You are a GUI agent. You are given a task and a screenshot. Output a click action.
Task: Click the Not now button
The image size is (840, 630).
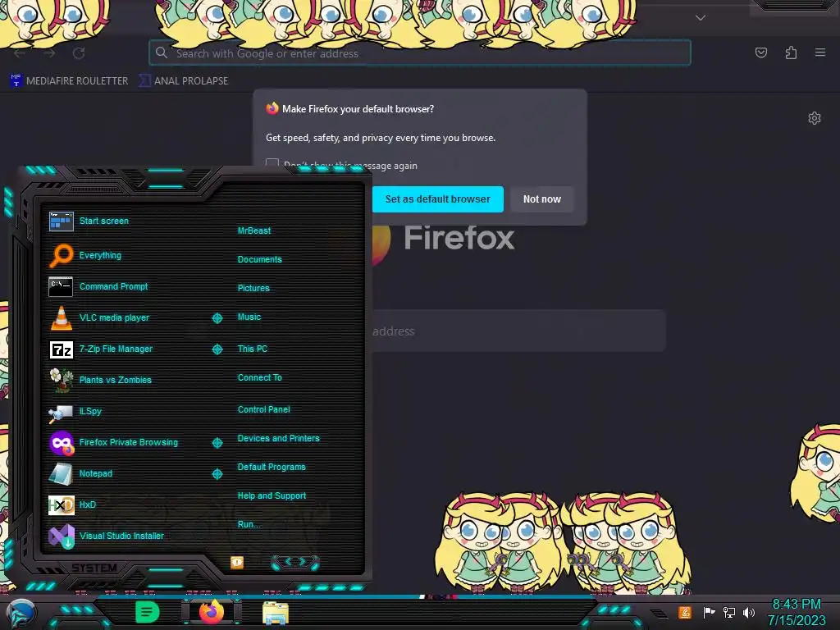point(541,199)
